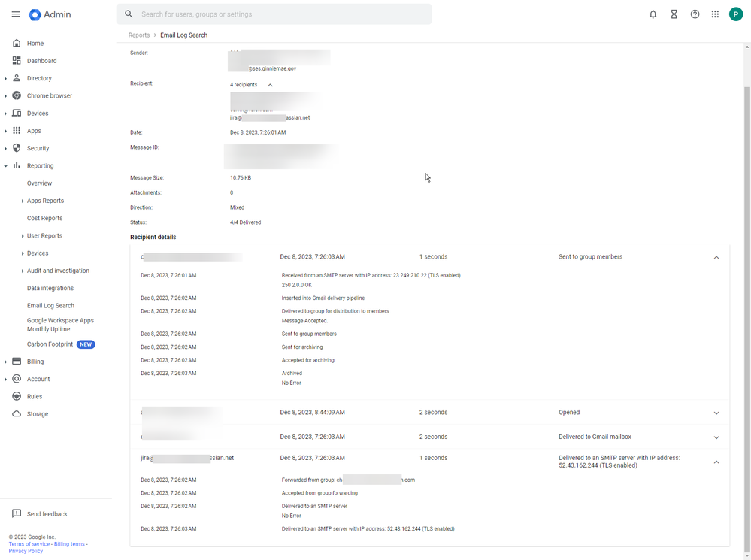Click the Rules icon in sidebar
751x560 pixels.
[17, 396]
